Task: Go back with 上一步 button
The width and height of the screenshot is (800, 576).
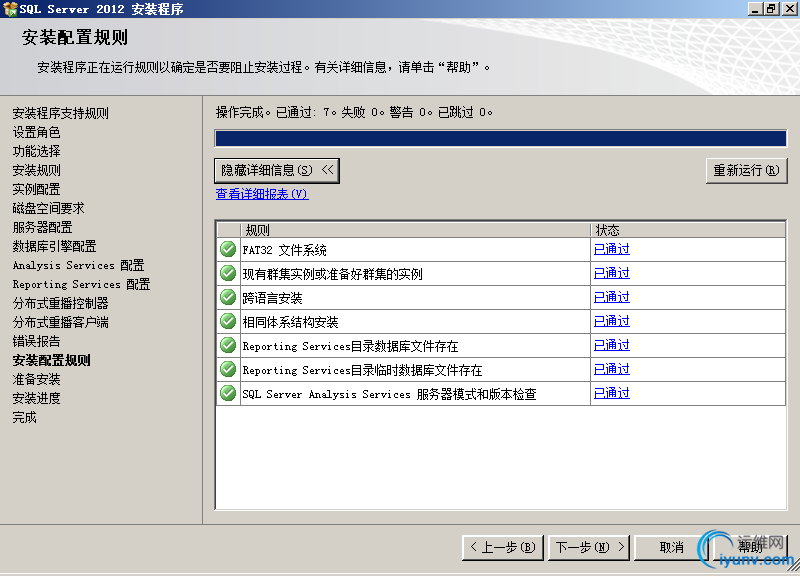Action: click(x=503, y=547)
